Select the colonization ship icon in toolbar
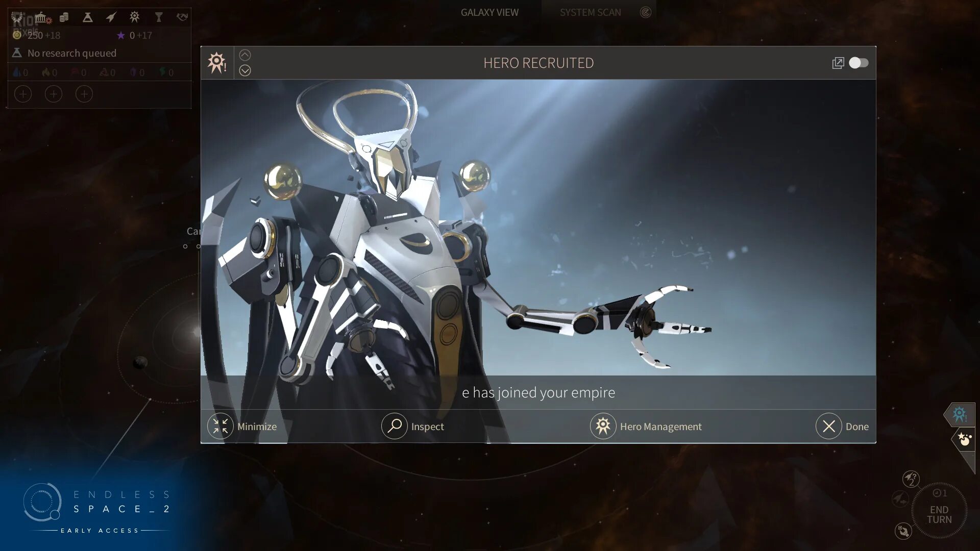The image size is (980, 551). [110, 16]
